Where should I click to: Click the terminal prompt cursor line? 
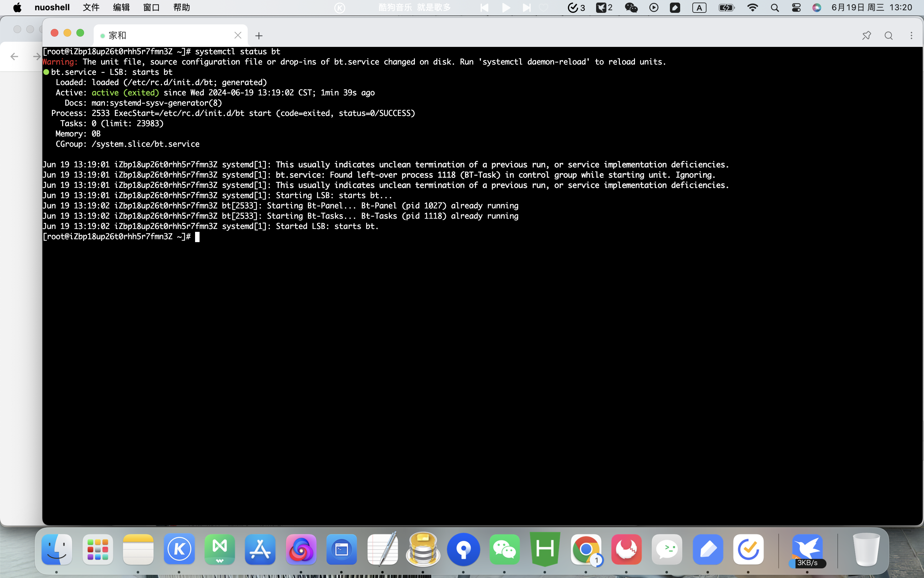point(121,237)
